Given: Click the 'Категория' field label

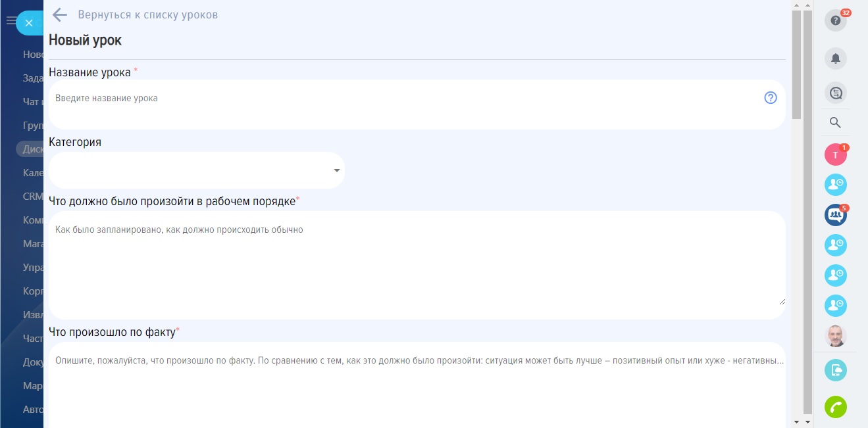Looking at the screenshot, I should pyautogui.click(x=75, y=142).
